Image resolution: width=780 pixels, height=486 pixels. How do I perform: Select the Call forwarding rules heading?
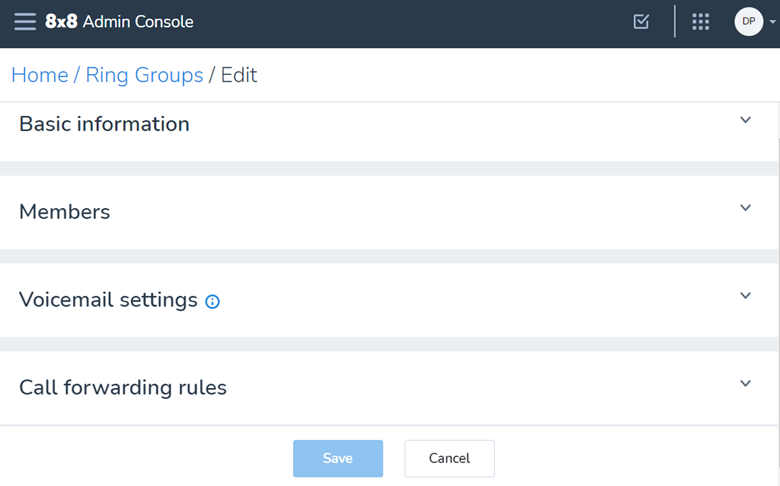click(x=123, y=387)
